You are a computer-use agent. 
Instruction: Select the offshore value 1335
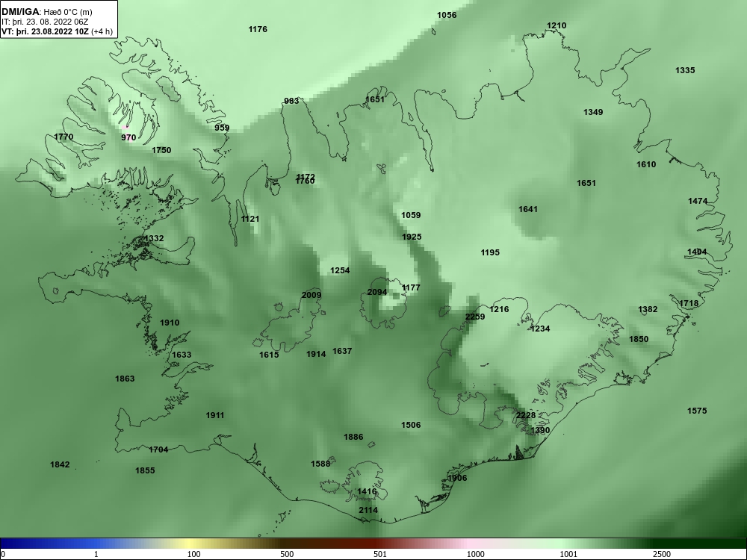(685, 70)
